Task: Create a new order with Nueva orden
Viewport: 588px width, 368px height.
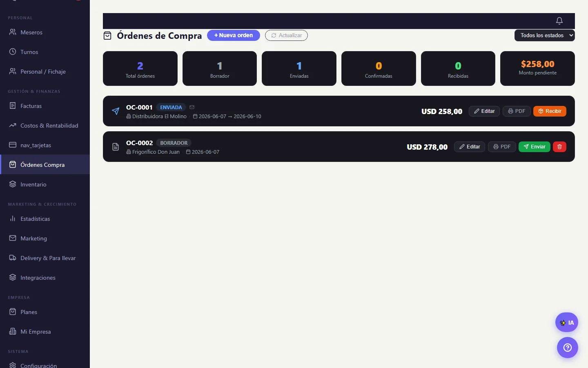Action: 234,36
